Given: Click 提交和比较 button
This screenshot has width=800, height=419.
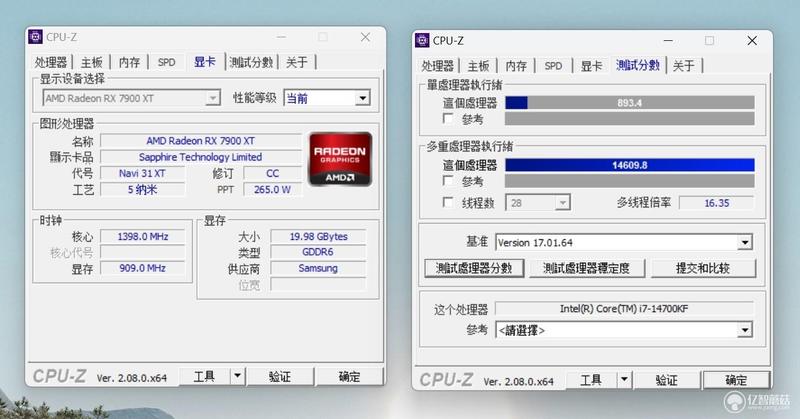Looking at the screenshot, I should pos(703,268).
